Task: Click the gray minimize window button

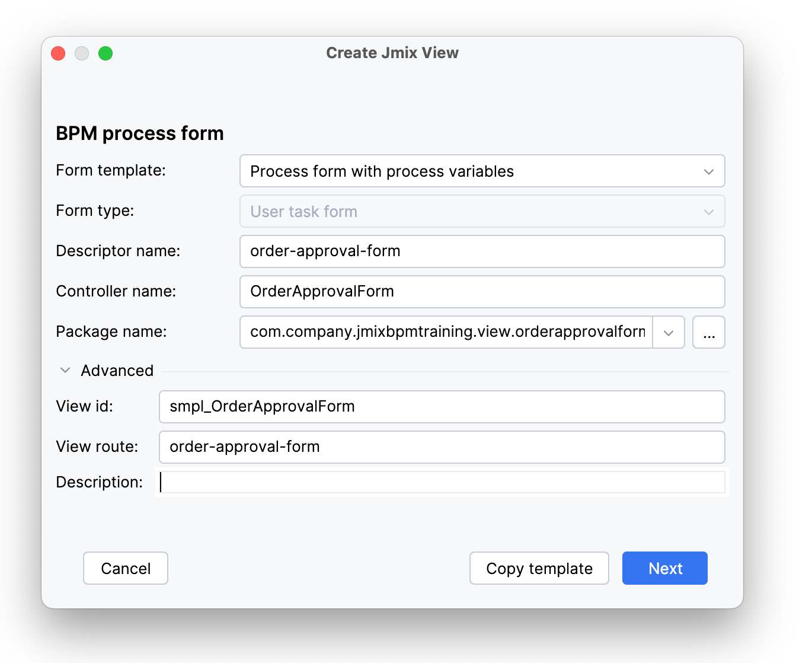Action: point(82,53)
